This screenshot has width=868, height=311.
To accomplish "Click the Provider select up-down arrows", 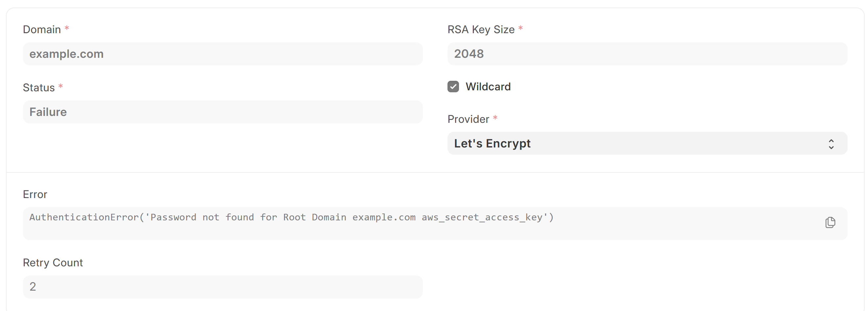I will (x=831, y=144).
